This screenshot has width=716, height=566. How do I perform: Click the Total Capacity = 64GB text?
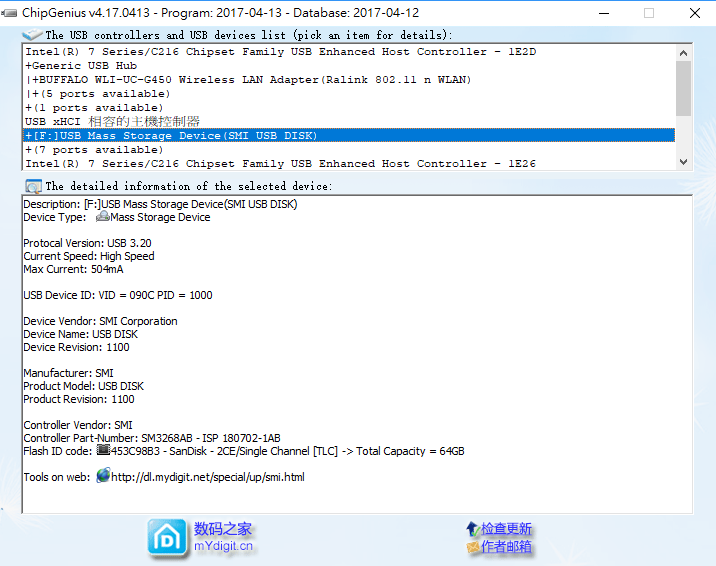pos(410,451)
